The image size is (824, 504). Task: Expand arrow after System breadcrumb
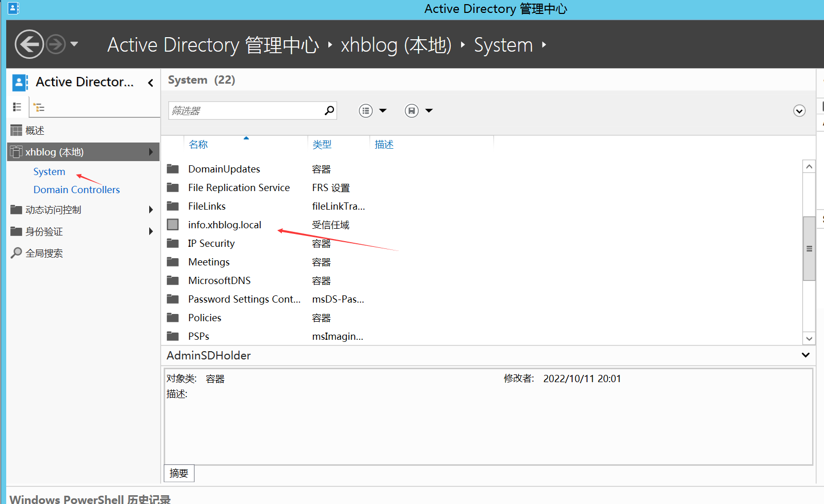pyautogui.click(x=544, y=45)
